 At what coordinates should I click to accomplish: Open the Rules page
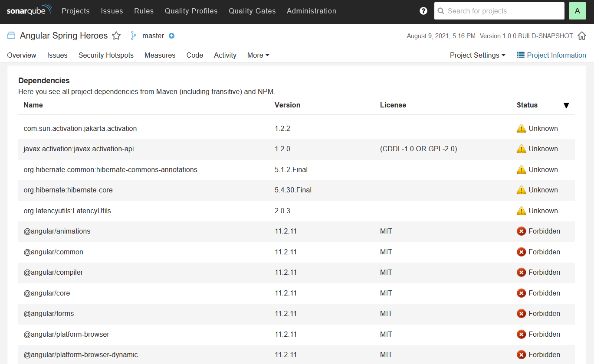coord(144,11)
